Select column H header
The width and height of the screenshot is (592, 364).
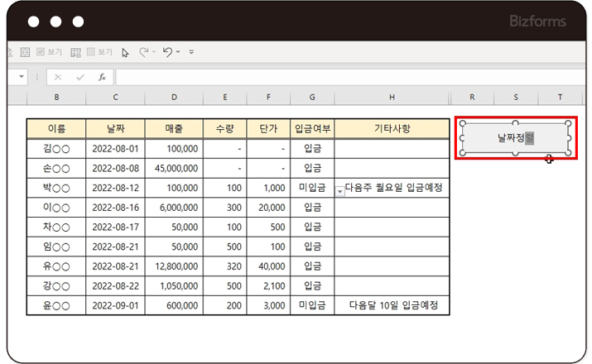point(392,98)
